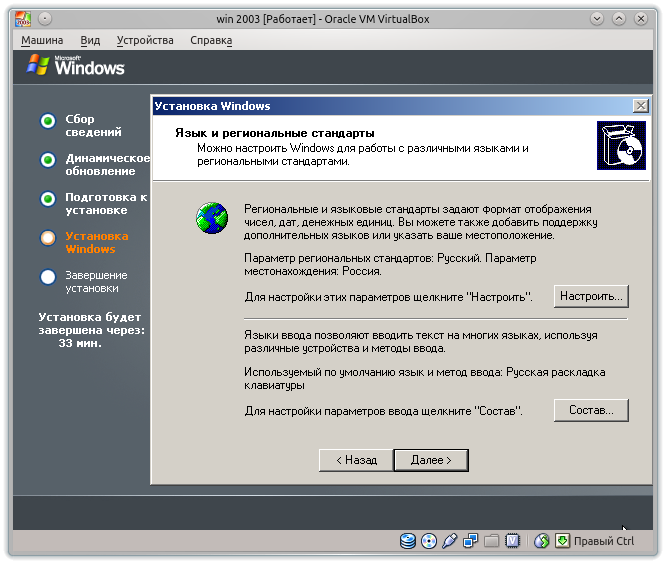Screen dimensions: 666x564
Task: Close the VirtualBox window
Action: 641,19
